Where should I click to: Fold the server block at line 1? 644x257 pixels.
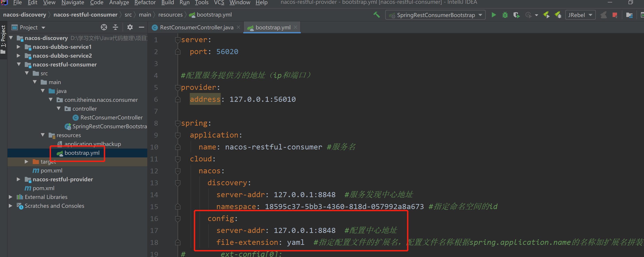click(178, 40)
